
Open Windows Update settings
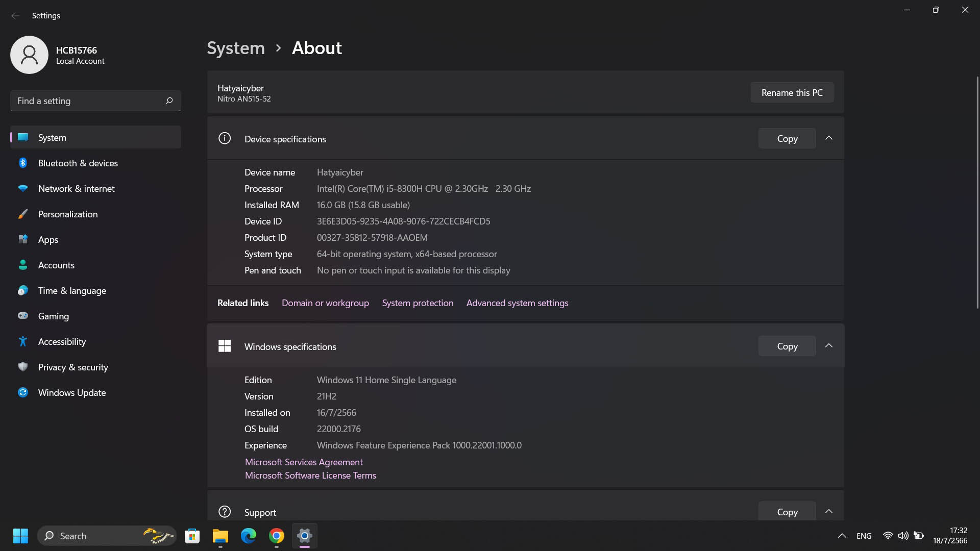95,392
